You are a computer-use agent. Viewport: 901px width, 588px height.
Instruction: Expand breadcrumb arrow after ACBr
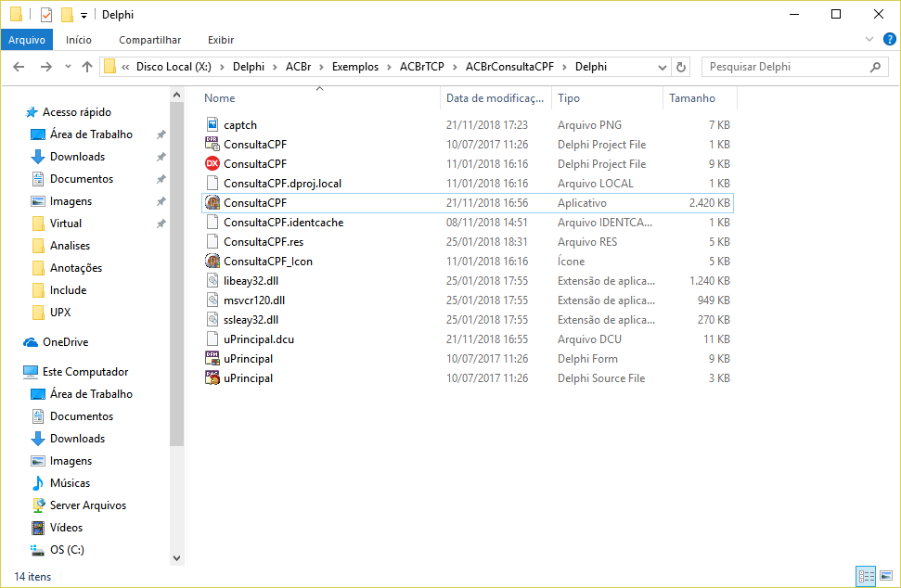pos(321,67)
